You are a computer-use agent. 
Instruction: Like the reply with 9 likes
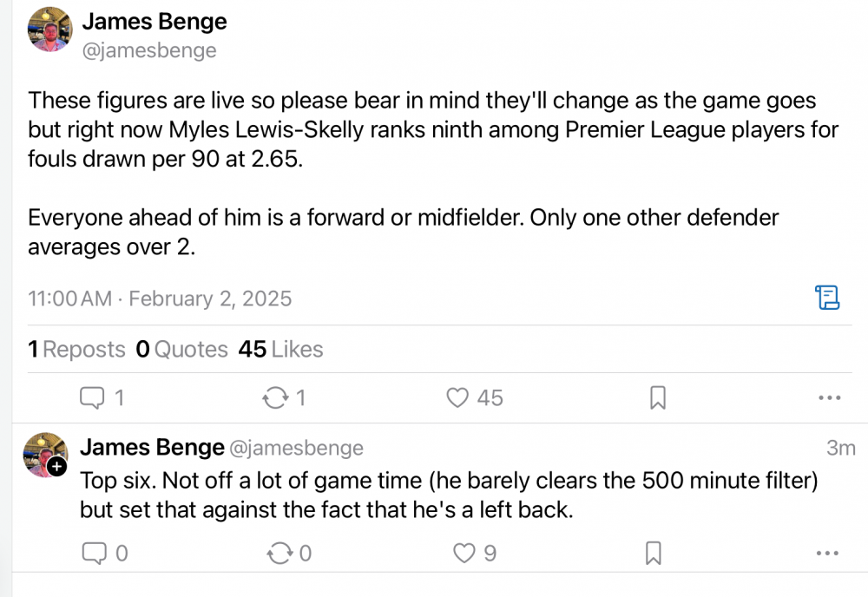tap(466, 553)
